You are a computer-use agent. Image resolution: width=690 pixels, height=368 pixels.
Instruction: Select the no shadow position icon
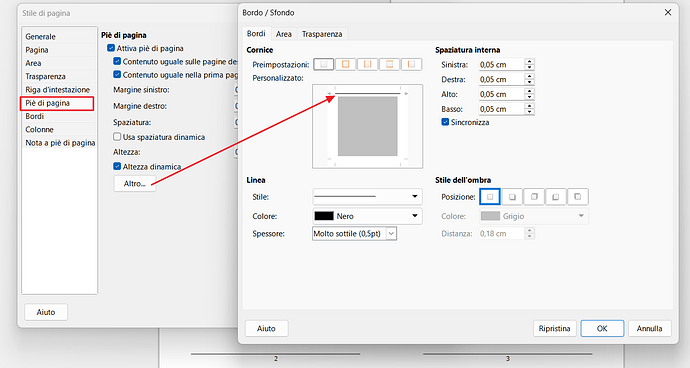pyautogui.click(x=490, y=197)
